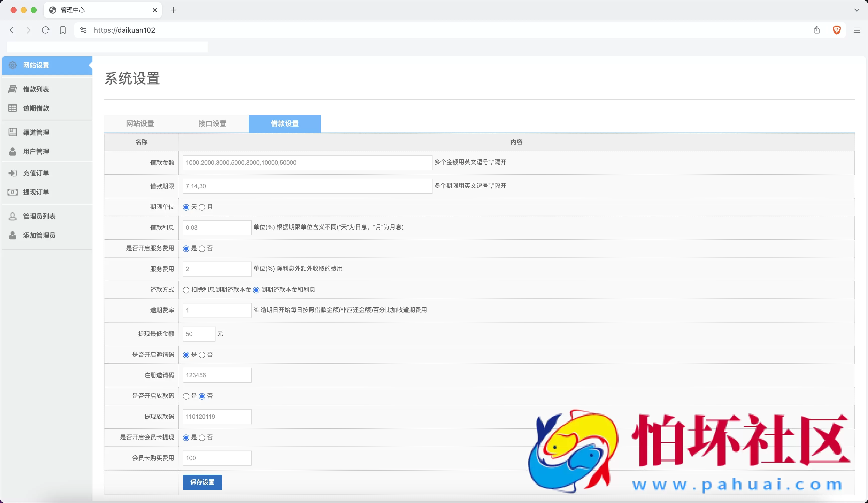Open the browser share action
The height and width of the screenshot is (503, 868).
(816, 30)
